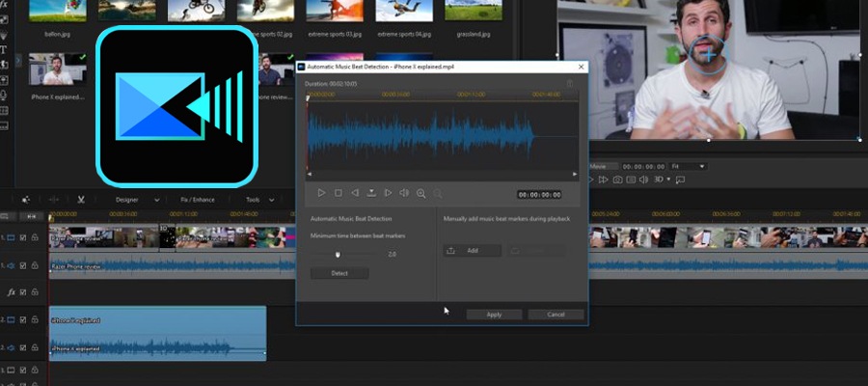Image resolution: width=868 pixels, height=386 pixels.
Task: Lock video track 1 with padlock
Action: pos(35,236)
